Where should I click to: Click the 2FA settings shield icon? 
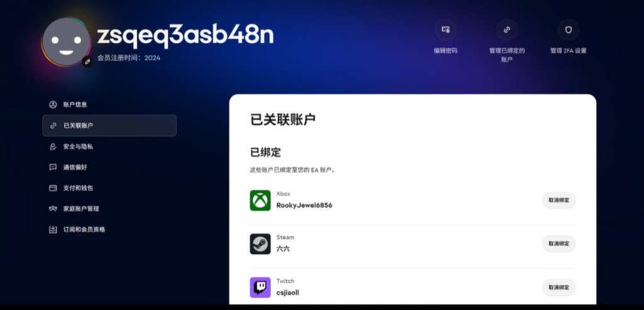(x=568, y=30)
